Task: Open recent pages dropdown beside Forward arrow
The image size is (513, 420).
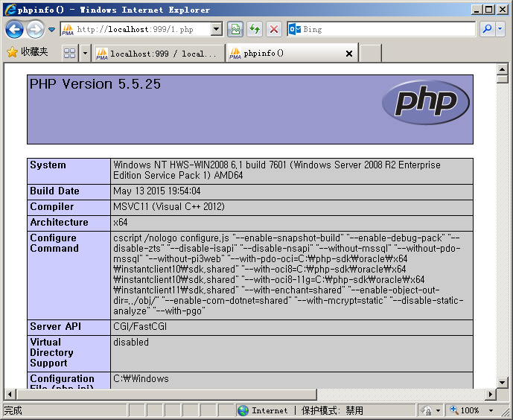Action: [x=51, y=30]
